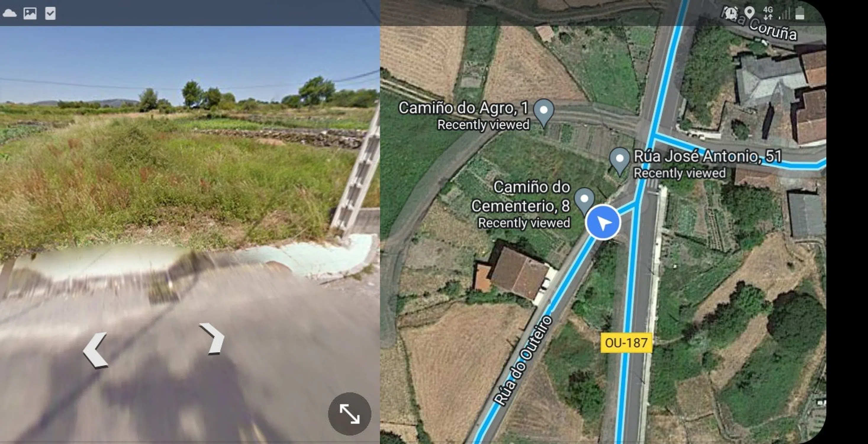This screenshot has width=868, height=444.
Task: Tap the cloud icon in status bar
Action: pyautogui.click(x=9, y=13)
